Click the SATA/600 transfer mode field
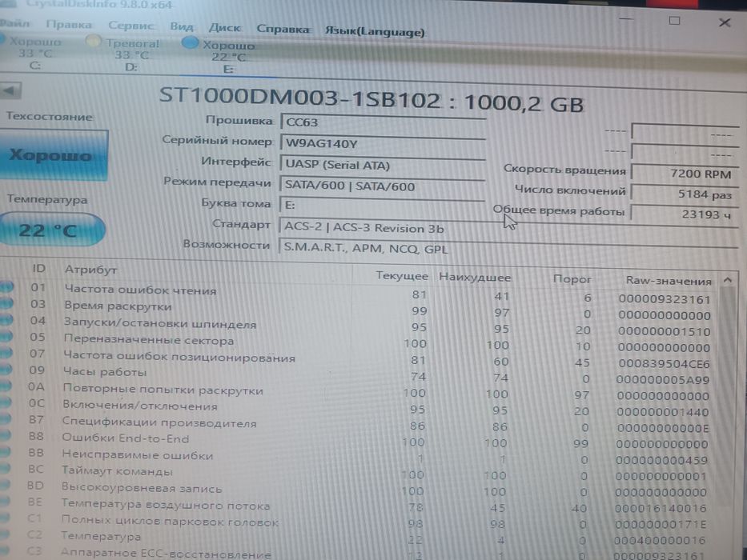Image resolution: width=747 pixels, height=560 pixels. point(383,186)
